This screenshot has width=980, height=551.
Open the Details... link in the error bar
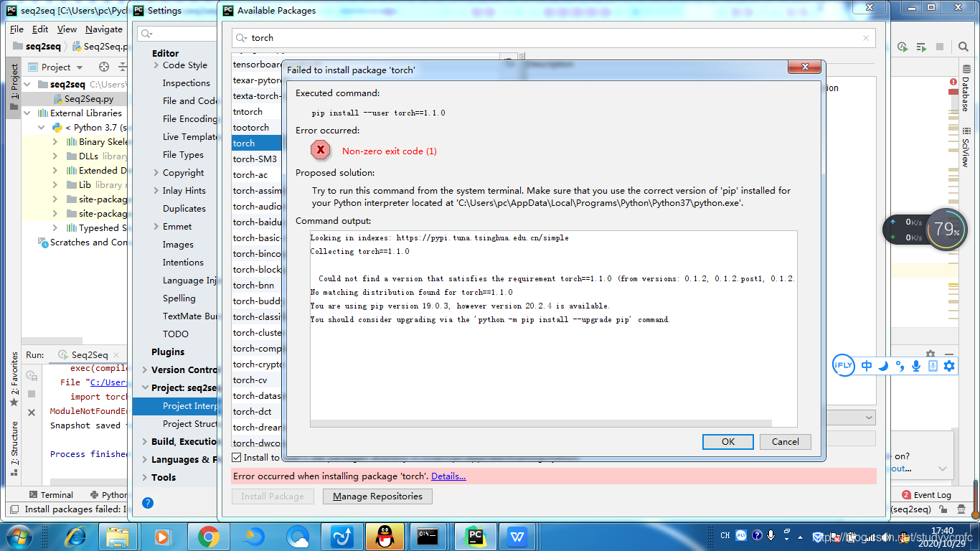[x=448, y=476]
